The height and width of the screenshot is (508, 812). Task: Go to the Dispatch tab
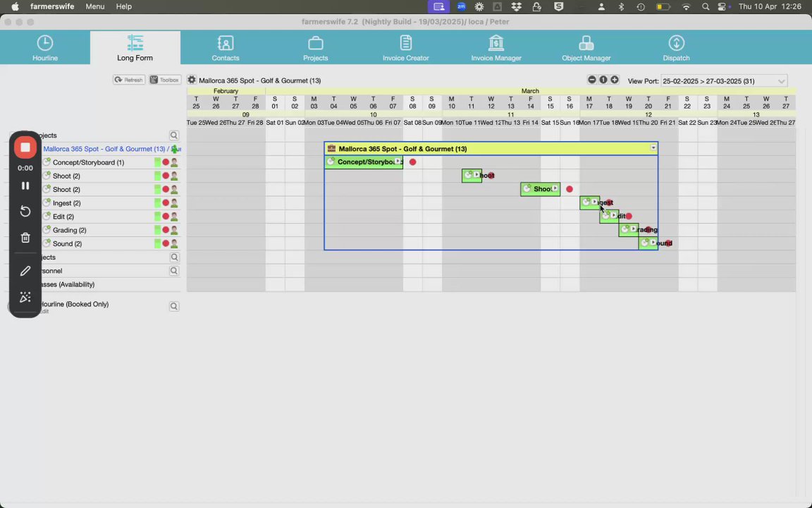677,48
